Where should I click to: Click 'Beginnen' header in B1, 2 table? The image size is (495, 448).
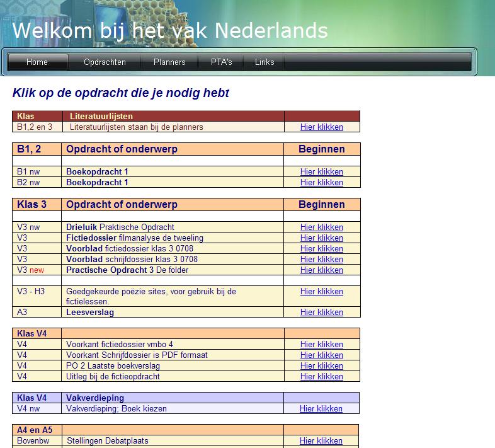click(322, 149)
